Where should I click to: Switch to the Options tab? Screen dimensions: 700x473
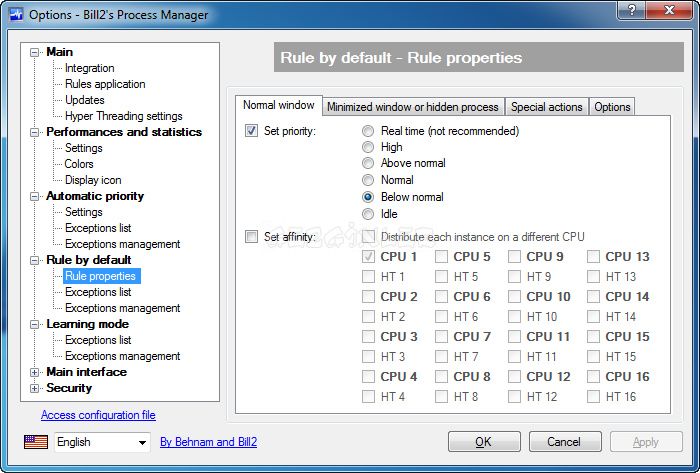point(612,107)
